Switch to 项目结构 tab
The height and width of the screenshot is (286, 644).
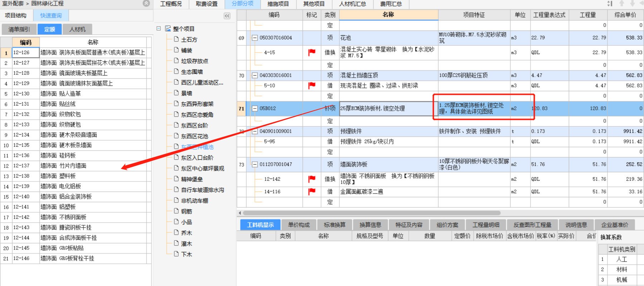click(16, 15)
